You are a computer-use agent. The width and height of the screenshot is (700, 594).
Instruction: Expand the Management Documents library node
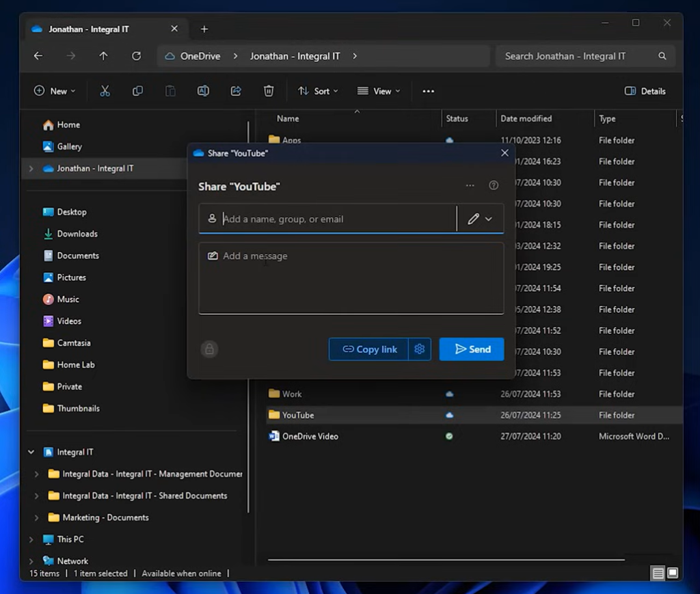37,474
